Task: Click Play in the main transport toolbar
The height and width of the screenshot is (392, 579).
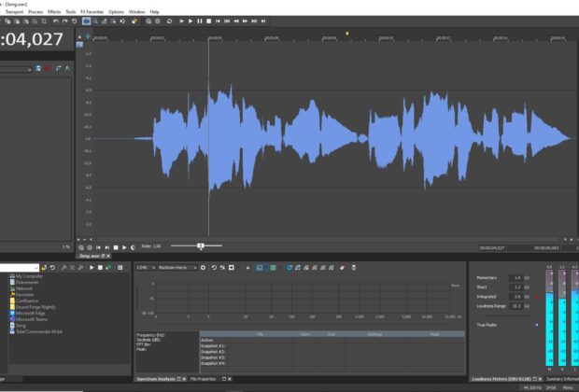Action: 190,21
